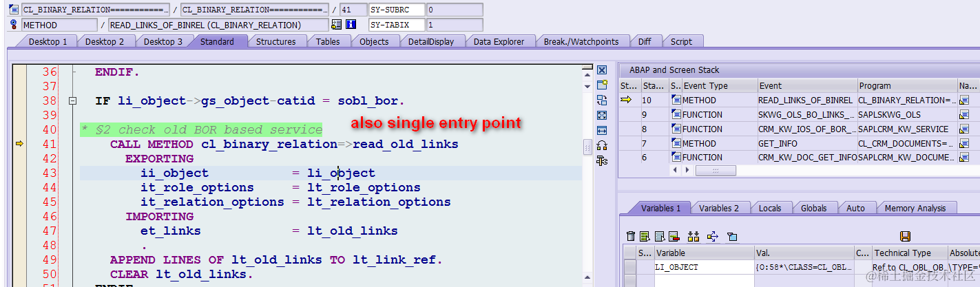The width and height of the screenshot is (980, 287).
Task: Click the LI_OBJECT value {O:58*\CLASS=CL_OBL
Action: pos(804,267)
